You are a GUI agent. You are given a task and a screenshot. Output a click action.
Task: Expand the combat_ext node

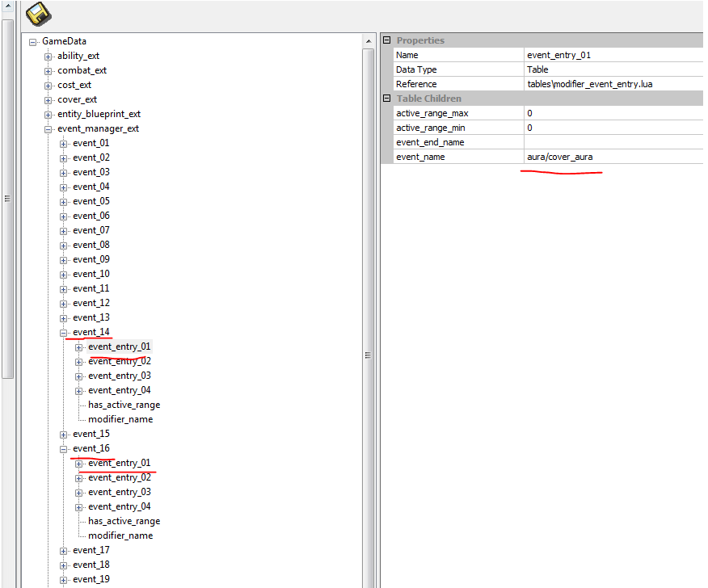[48, 71]
